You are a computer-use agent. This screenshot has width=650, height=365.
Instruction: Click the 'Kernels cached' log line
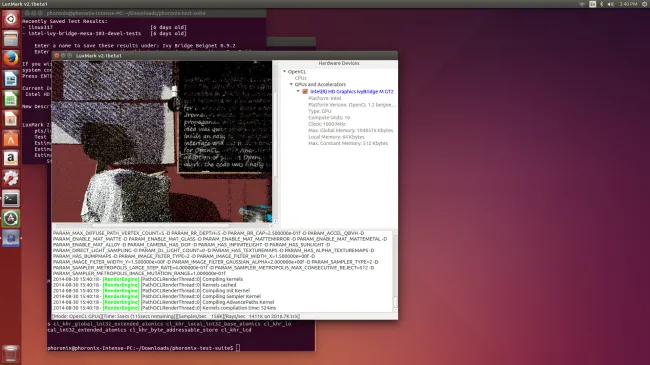tap(144, 285)
